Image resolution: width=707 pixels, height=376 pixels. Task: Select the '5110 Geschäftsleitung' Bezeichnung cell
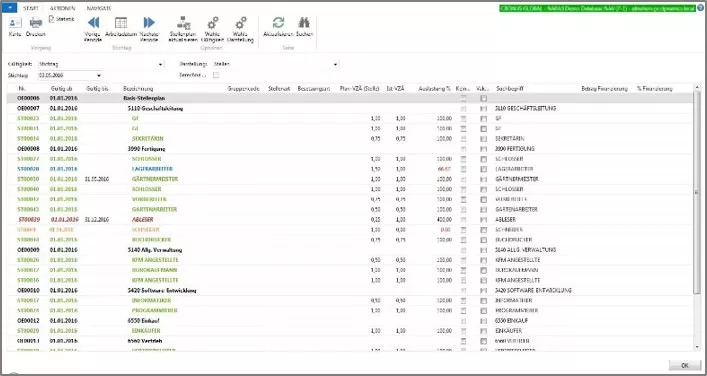tap(156, 109)
